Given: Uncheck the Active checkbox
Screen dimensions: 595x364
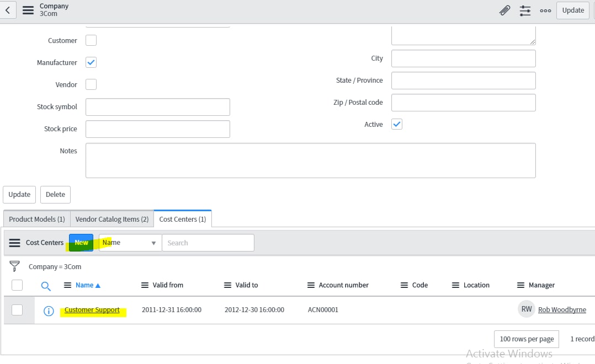Looking at the screenshot, I should [397, 124].
